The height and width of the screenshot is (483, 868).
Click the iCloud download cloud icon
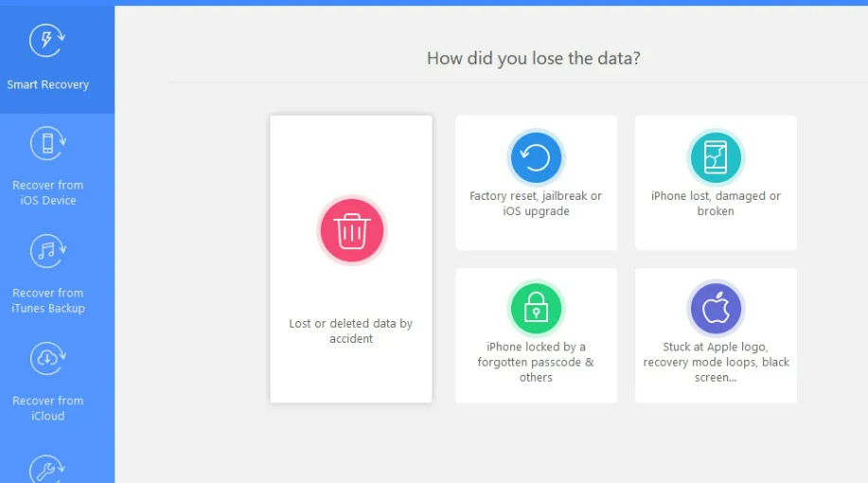point(47,359)
